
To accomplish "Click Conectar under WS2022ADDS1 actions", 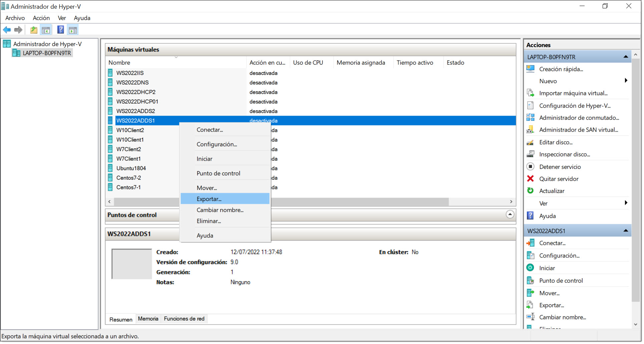I will coord(552,243).
